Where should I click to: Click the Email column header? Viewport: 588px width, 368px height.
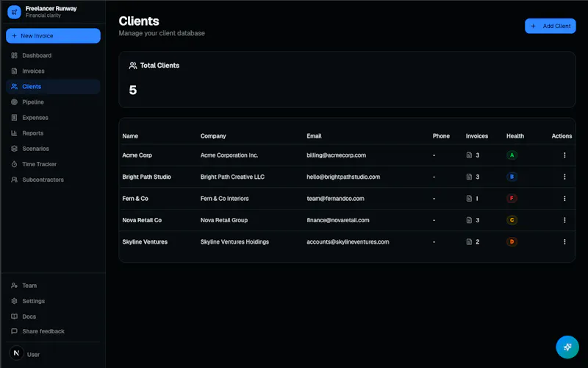tap(314, 136)
